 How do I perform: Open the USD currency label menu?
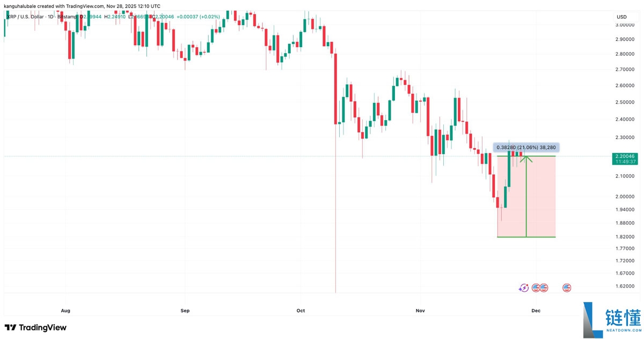pos(621,17)
